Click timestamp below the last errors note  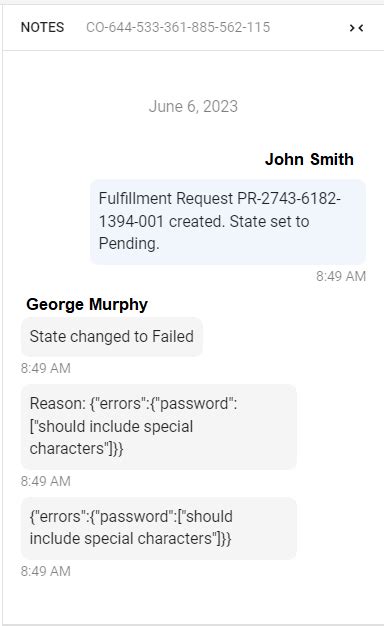click(x=46, y=571)
